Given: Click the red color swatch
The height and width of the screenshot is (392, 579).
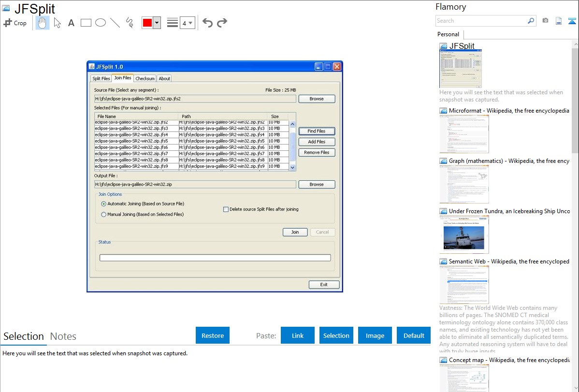Looking at the screenshot, I should tap(147, 23).
